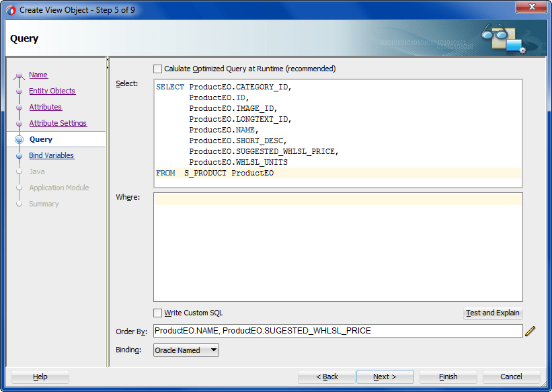Select the Name step in the wizard sidebar

38,75
